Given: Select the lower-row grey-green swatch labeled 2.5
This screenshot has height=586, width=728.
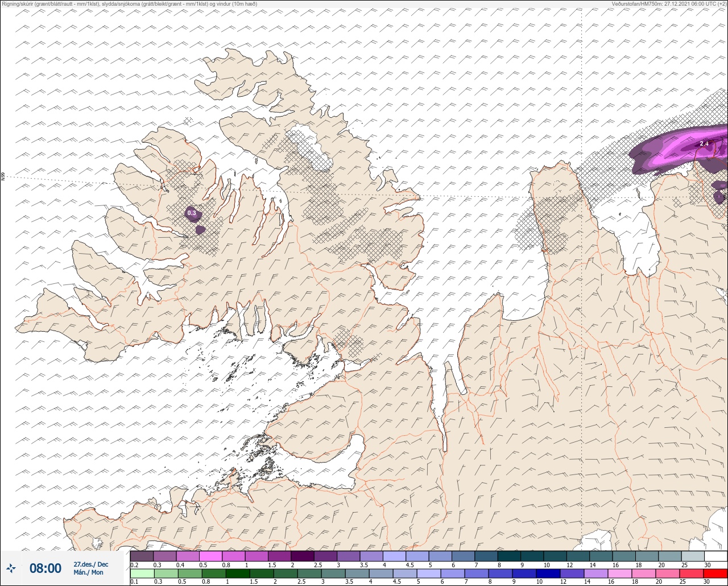Looking at the screenshot, I should (309, 573).
